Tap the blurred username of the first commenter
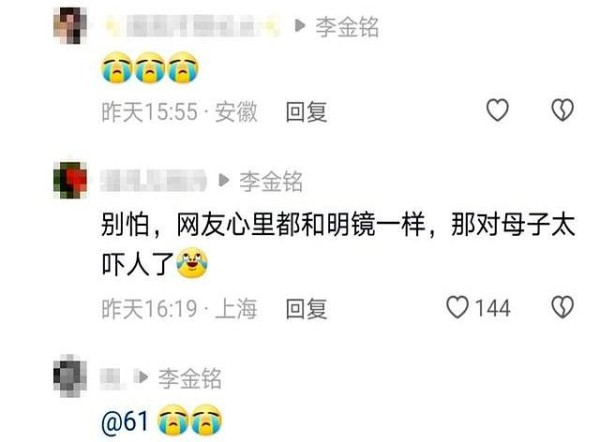 [191, 26]
